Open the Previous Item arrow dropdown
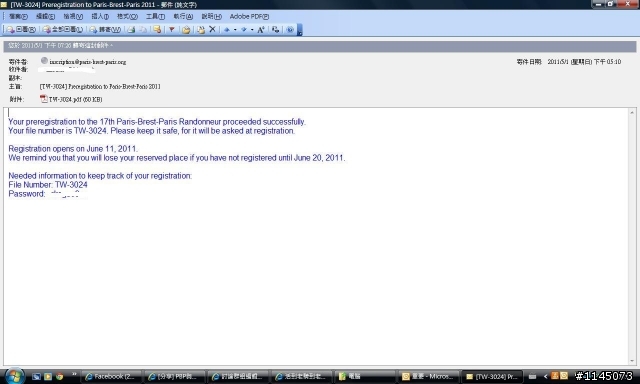640x384 pixels. (x=235, y=29)
